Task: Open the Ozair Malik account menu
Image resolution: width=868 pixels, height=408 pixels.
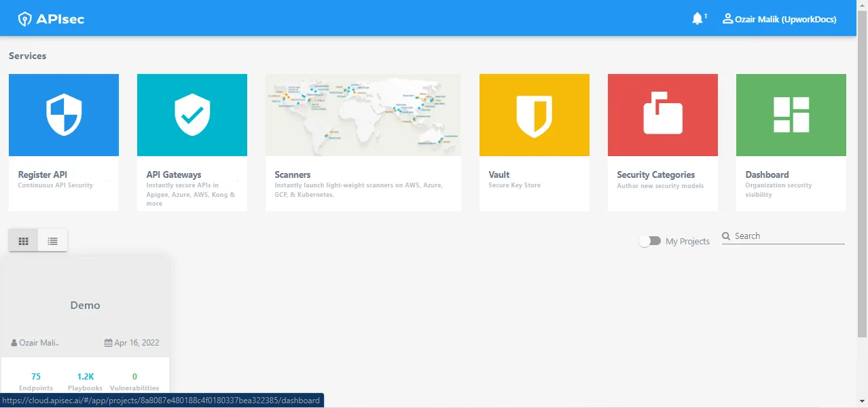Action: pos(779,18)
